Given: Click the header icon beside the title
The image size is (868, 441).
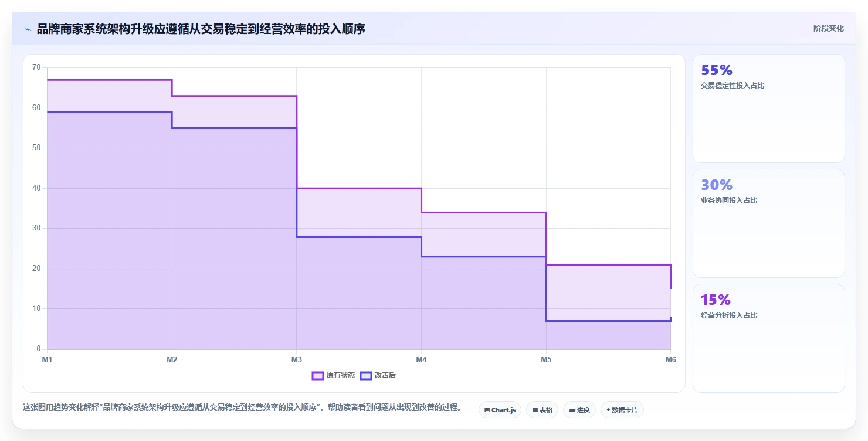Looking at the screenshot, I should coord(28,29).
